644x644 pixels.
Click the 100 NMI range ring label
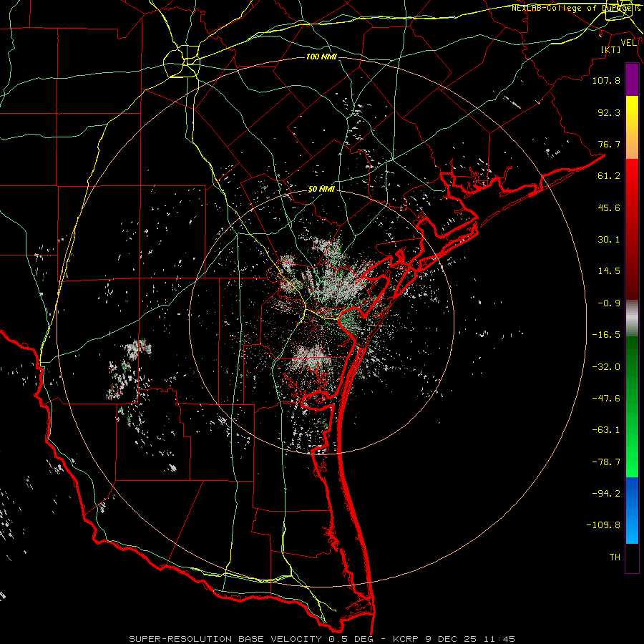click(321, 57)
